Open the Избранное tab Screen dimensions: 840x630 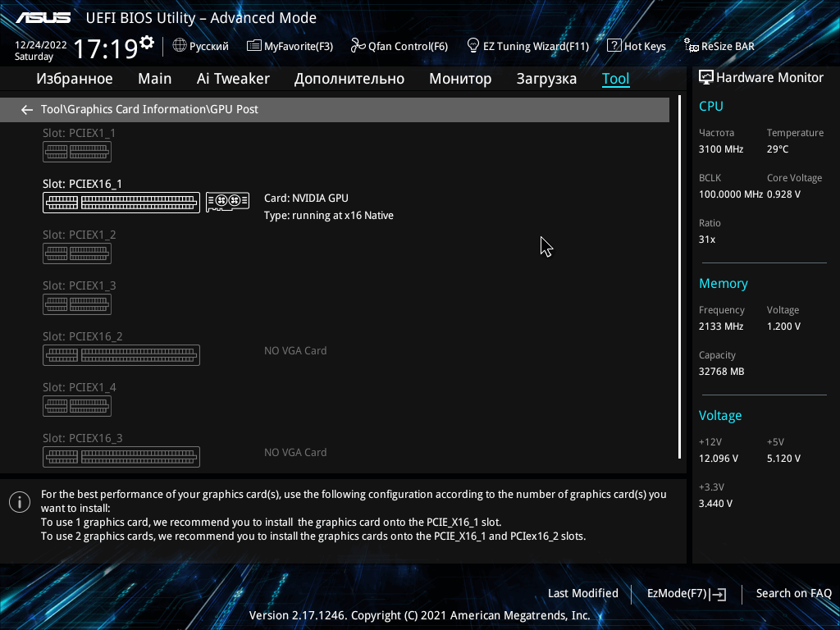75,79
